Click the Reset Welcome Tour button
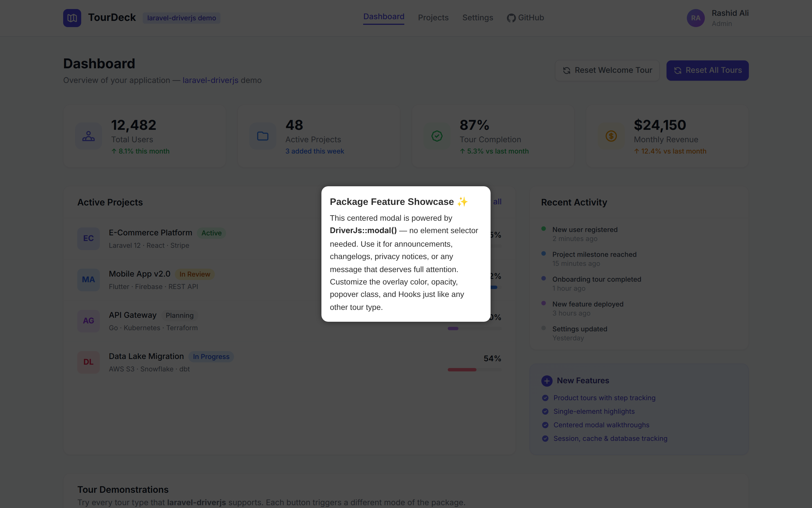The width and height of the screenshot is (812, 508). (x=607, y=71)
